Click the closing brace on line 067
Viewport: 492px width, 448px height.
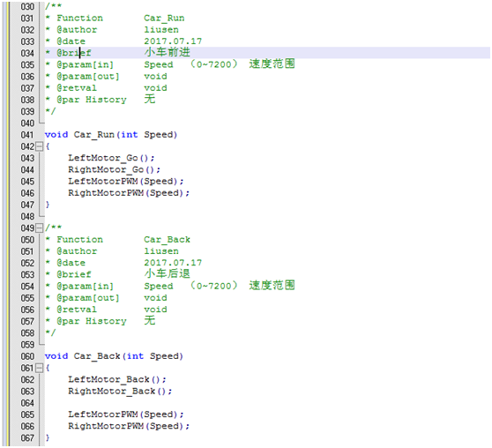(48, 437)
